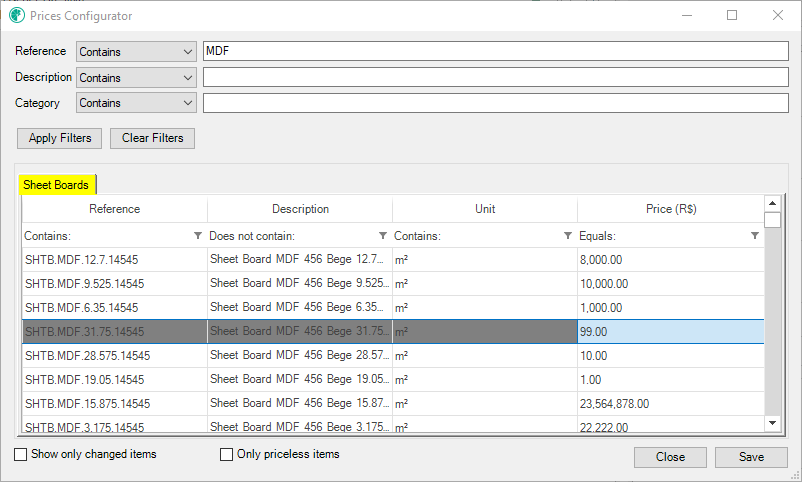
Task: Click the Apply Filters button
Action: pyautogui.click(x=60, y=138)
